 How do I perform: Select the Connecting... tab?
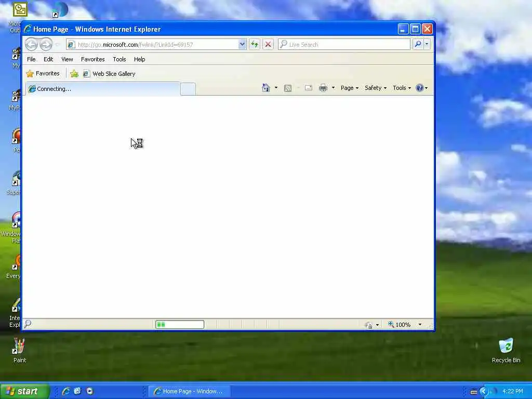[x=103, y=89]
